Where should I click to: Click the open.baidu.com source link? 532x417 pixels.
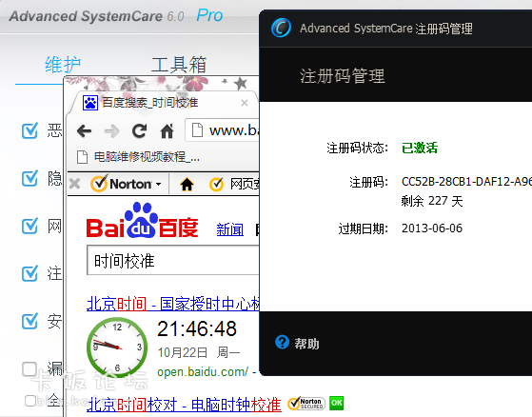coord(203,372)
